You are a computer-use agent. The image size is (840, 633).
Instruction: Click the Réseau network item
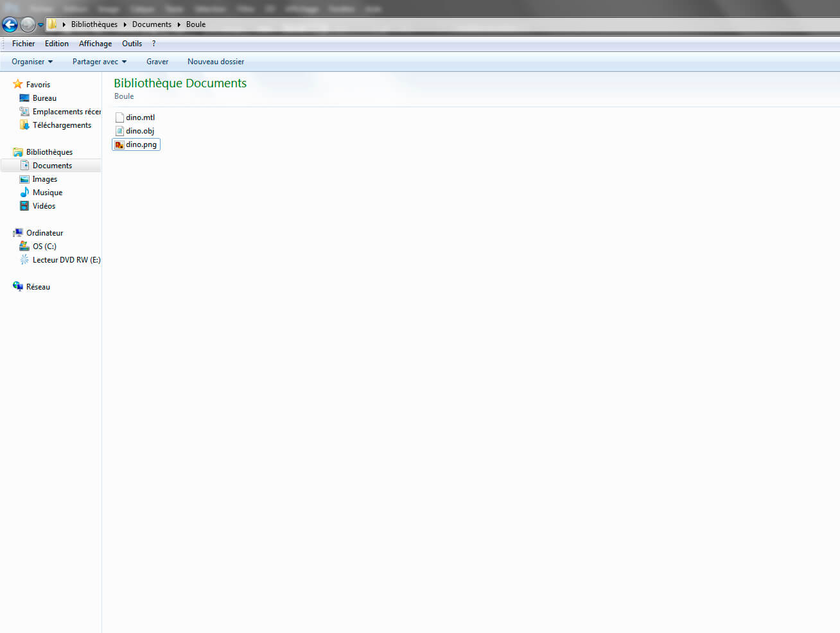tap(38, 287)
